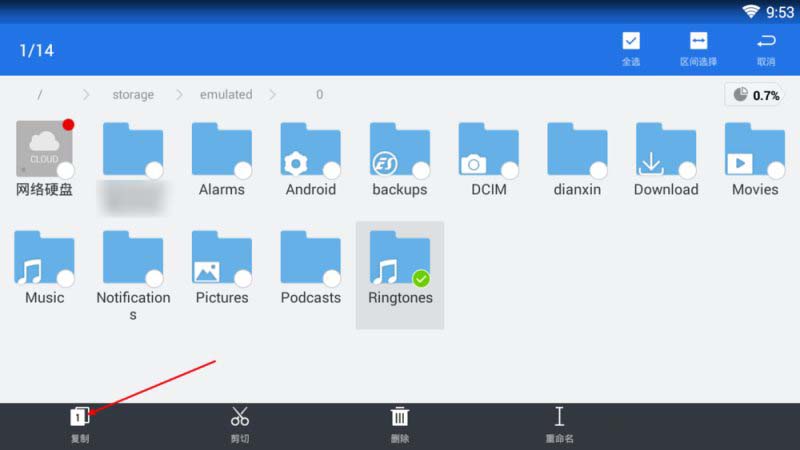Tap the Download folder name label
The height and width of the screenshot is (450, 800).
[666, 189]
